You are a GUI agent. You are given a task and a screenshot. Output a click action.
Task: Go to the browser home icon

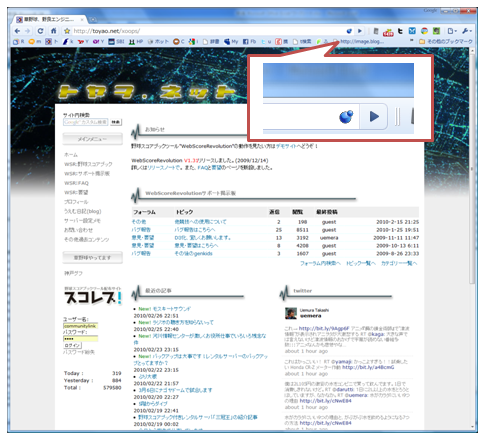point(53,31)
